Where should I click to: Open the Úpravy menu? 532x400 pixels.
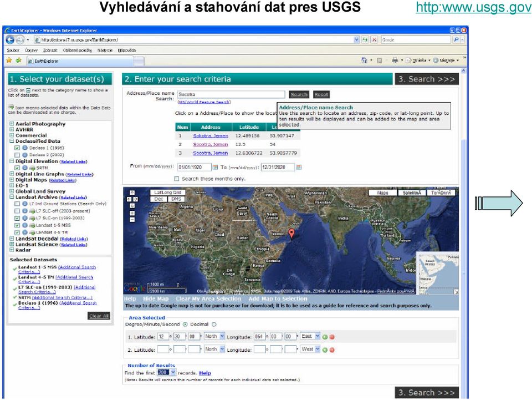point(31,50)
